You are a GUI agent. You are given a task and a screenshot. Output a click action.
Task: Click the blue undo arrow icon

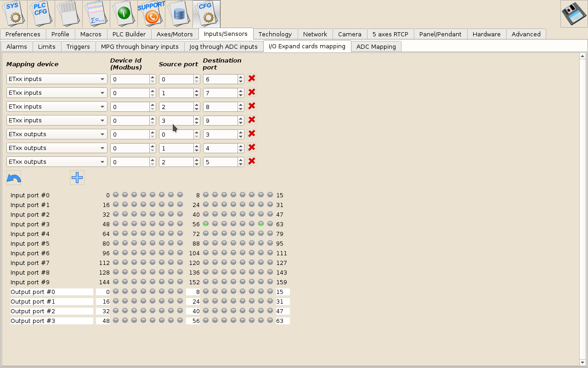tap(14, 178)
